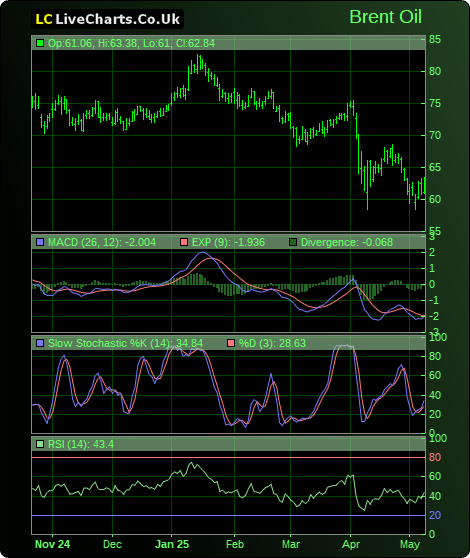Click the Op/Hi/Lo/Cl price readout text
This screenshot has height=558, width=470.
point(131,43)
